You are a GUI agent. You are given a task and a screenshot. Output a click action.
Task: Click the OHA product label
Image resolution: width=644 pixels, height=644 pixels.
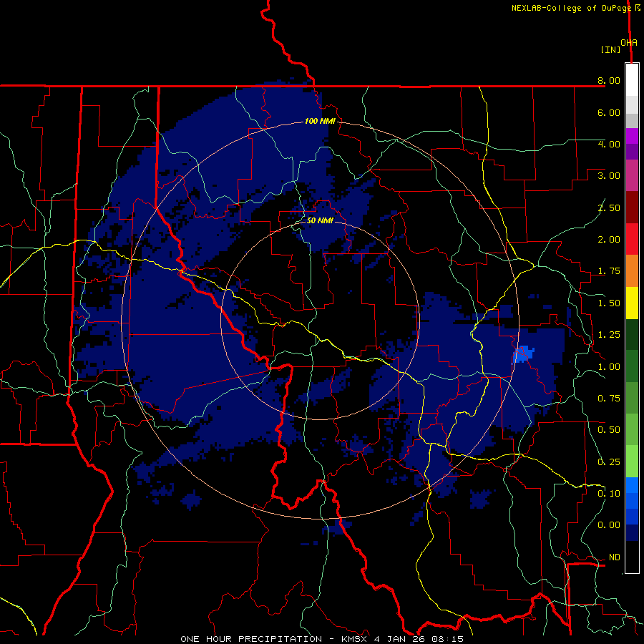629,42
